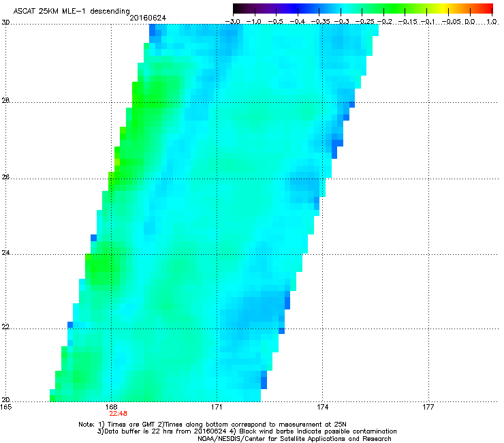This screenshot has height=443, width=504.
Task: Select longitude axis label "168"
Action: tap(111, 408)
